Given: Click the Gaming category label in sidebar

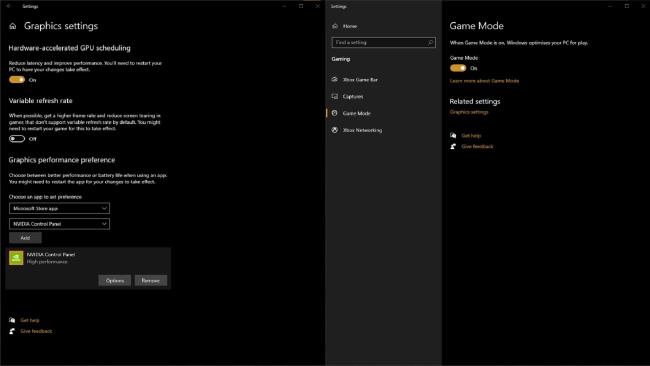Looking at the screenshot, I should coord(341,59).
